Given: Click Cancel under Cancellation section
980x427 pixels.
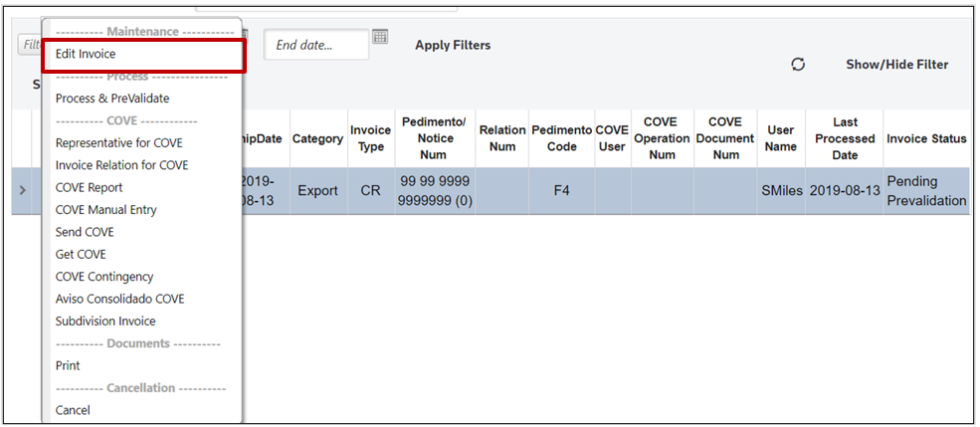Looking at the screenshot, I should pos(73,410).
